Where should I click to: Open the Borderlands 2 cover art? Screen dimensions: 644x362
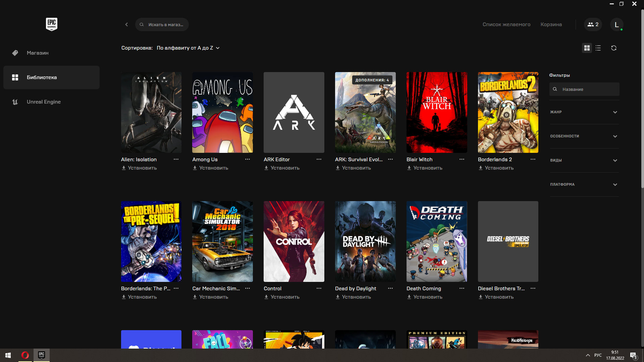508,112
